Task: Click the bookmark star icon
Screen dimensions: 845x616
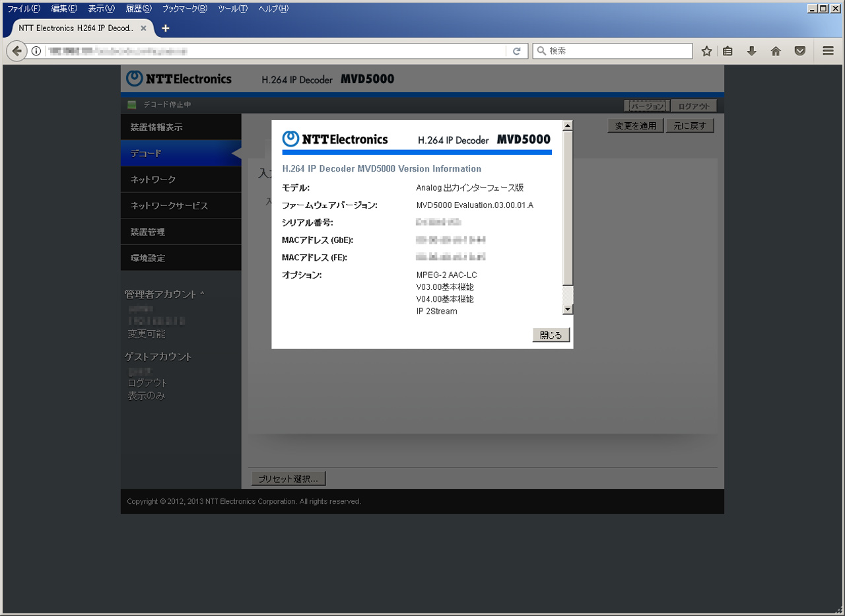Action: tap(706, 51)
